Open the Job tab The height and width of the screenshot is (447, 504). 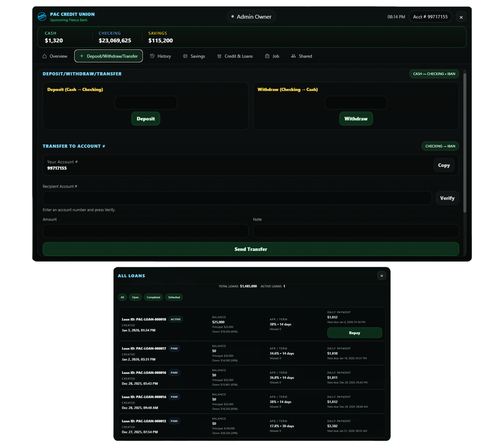pyautogui.click(x=272, y=56)
